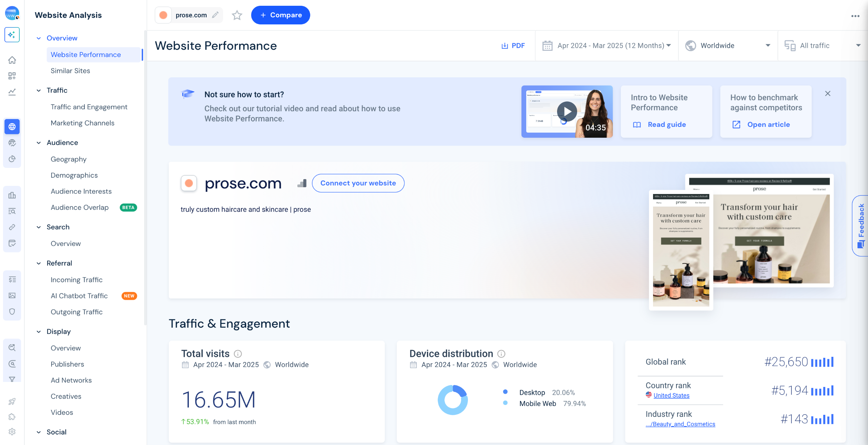Open the chart magnifier icon in rail
868x445 pixels.
12,348
